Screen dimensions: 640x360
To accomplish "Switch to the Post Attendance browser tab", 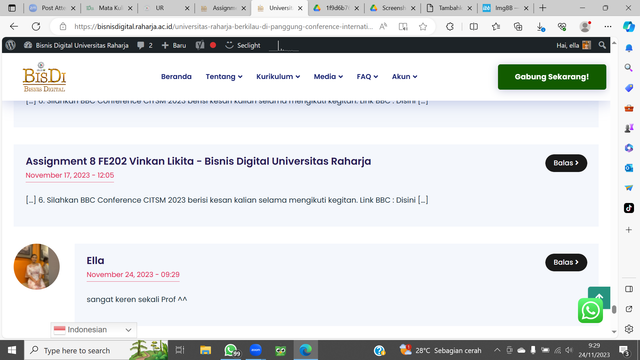I will coord(52,8).
